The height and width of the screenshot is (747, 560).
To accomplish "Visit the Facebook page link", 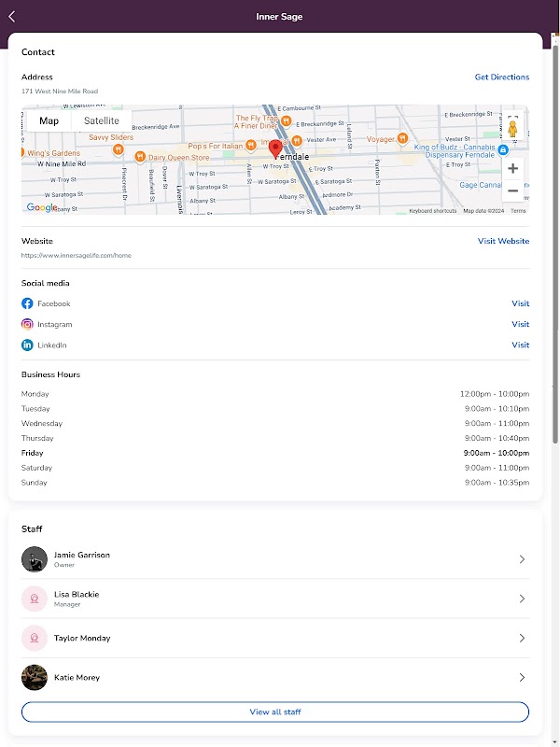I will coord(521,303).
